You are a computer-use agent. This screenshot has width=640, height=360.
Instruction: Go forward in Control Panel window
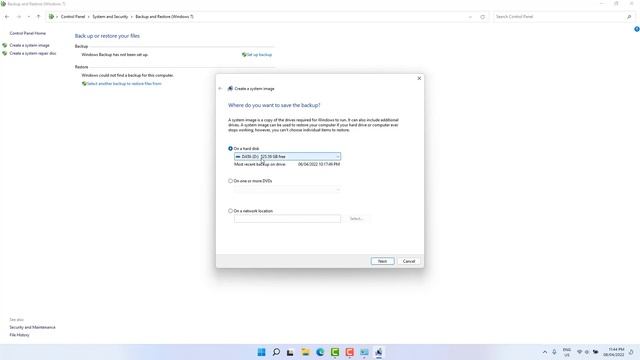tap(18, 17)
